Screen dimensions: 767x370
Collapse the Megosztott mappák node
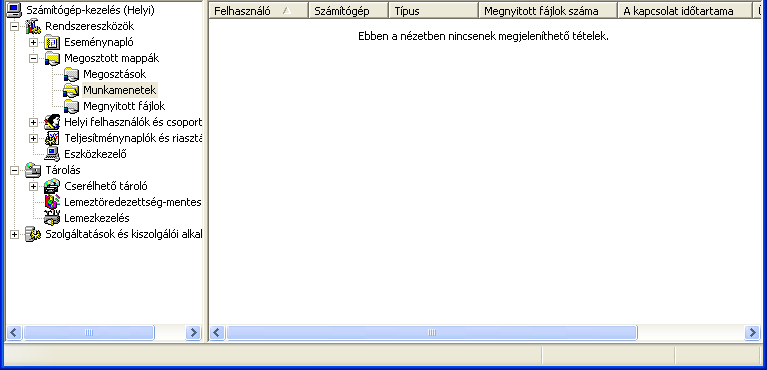pyautogui.click(x=33, y=58)
